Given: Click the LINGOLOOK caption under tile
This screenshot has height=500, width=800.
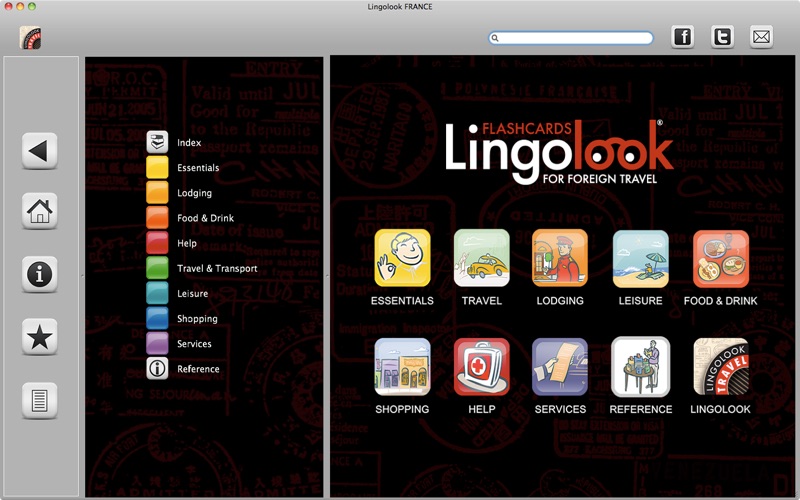Looking at the screenshot, I should [x=720, y=409].
